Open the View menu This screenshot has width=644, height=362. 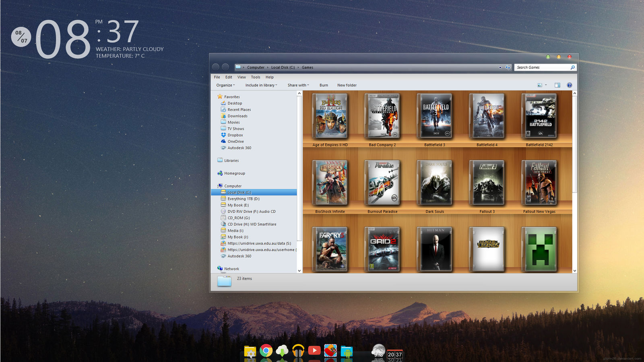(242, 77)
